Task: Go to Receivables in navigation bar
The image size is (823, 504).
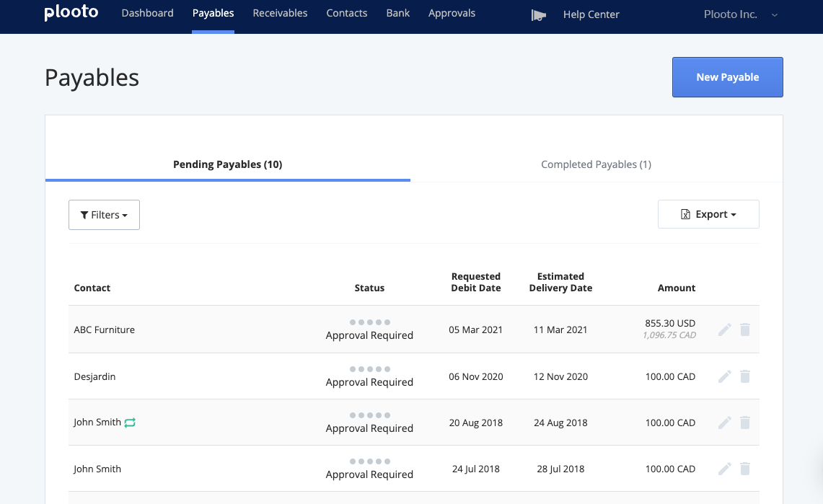Action: pyautogui.click(x=280, y=13)
